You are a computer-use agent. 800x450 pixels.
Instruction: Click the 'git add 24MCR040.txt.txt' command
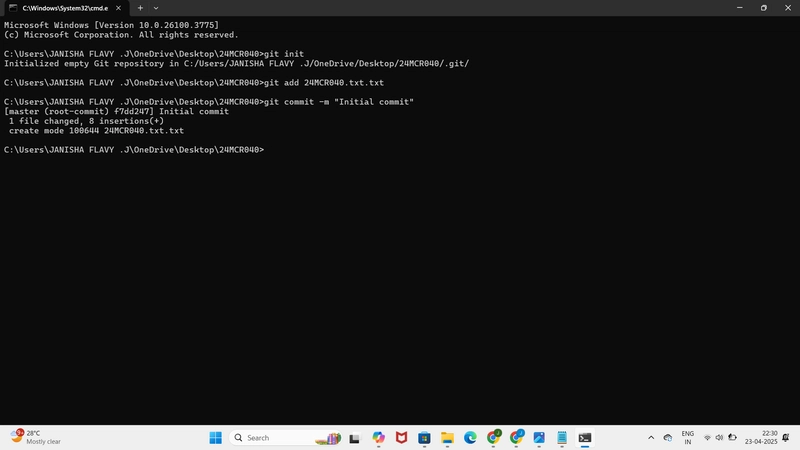324,83
